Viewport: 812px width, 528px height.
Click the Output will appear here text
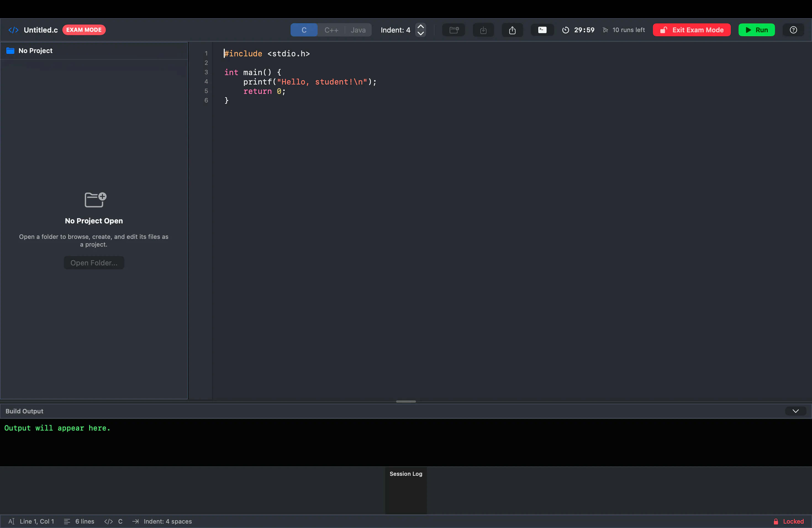[57, 428]
